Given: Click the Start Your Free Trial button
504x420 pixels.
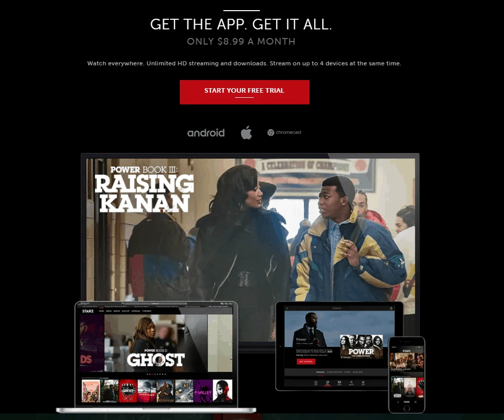Looking at the screenshot, I should click(x=244, y=92).
